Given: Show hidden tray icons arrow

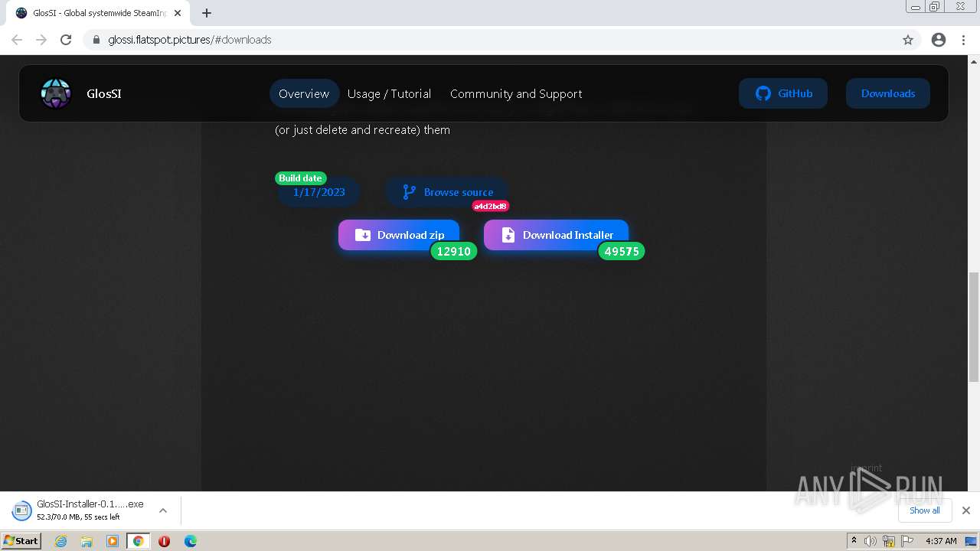Looking at the screenshot, I should point(854,541).
